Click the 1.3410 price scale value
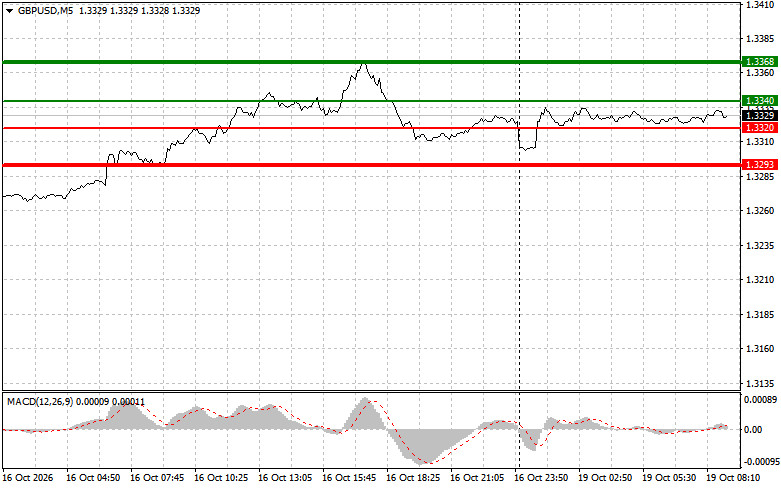781x489 pixels. pos(760,5)
